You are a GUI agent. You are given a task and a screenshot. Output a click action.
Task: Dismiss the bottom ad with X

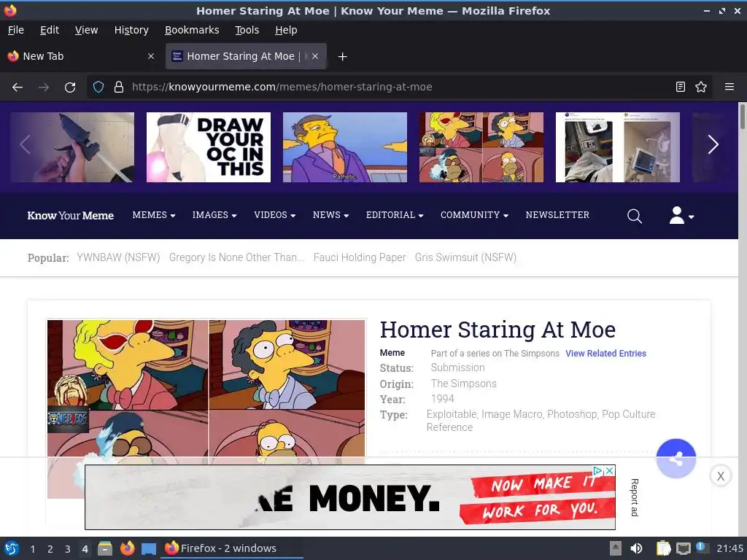click(x=720, y=475)
